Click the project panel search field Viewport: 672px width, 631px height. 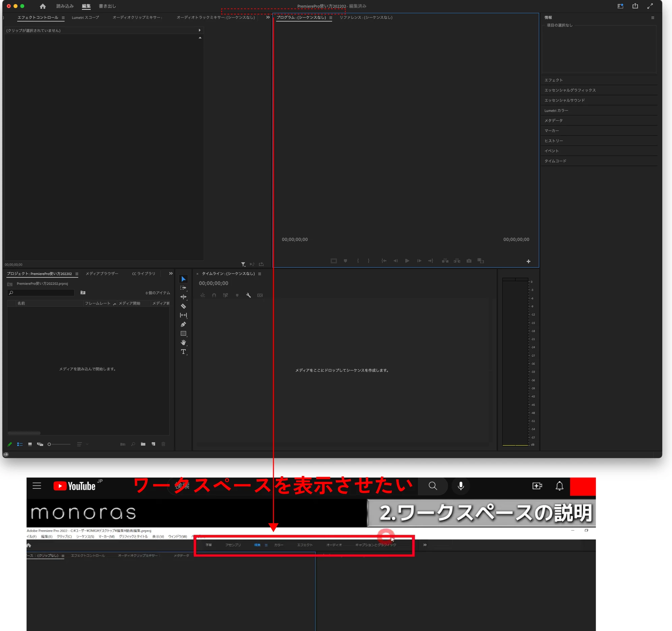point(41,293)
